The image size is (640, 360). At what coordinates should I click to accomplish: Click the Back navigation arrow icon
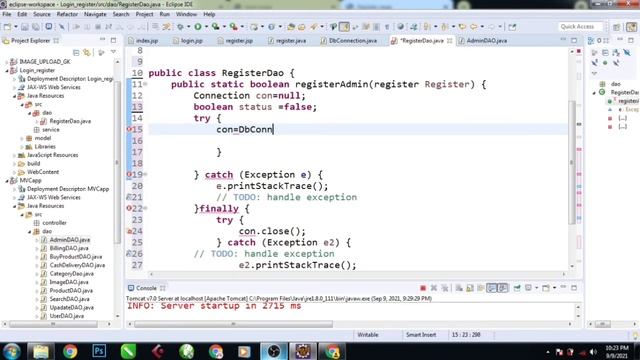473,27
